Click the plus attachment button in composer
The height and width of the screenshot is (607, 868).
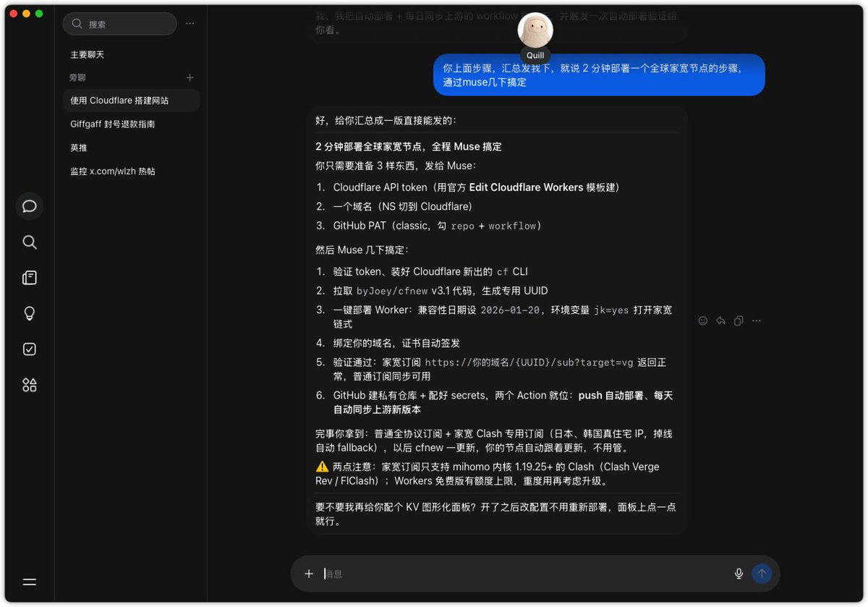[309, 574]
